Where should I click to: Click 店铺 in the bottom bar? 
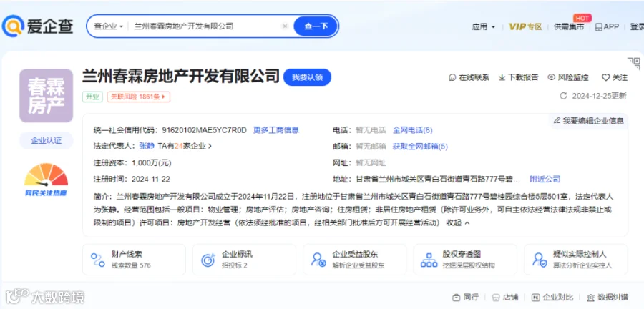click(505, 297)
